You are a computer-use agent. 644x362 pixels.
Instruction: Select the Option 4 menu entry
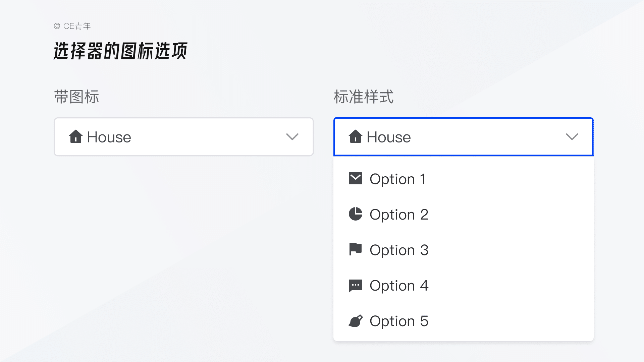point(399,286)
